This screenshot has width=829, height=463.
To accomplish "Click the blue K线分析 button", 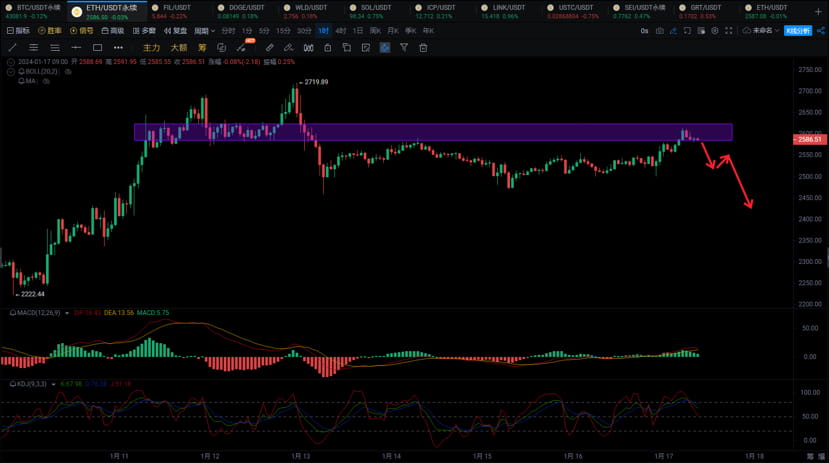I will coord(798,31).
